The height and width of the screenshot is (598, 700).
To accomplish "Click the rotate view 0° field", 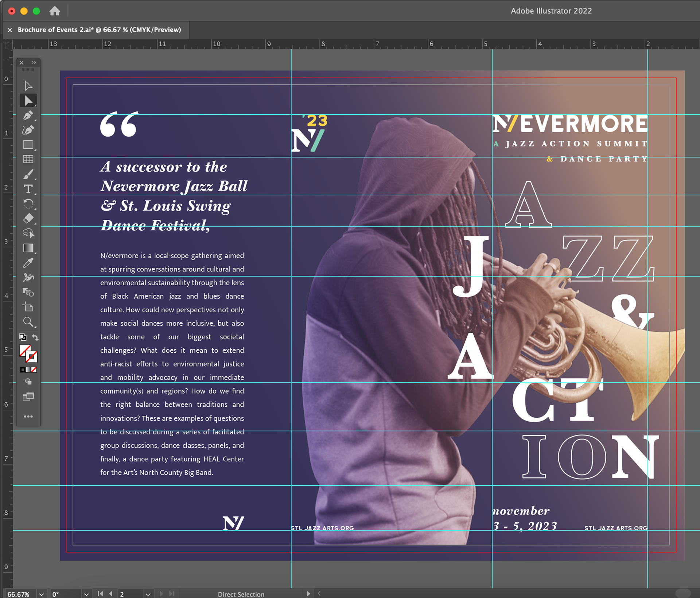I will [66, 594].
